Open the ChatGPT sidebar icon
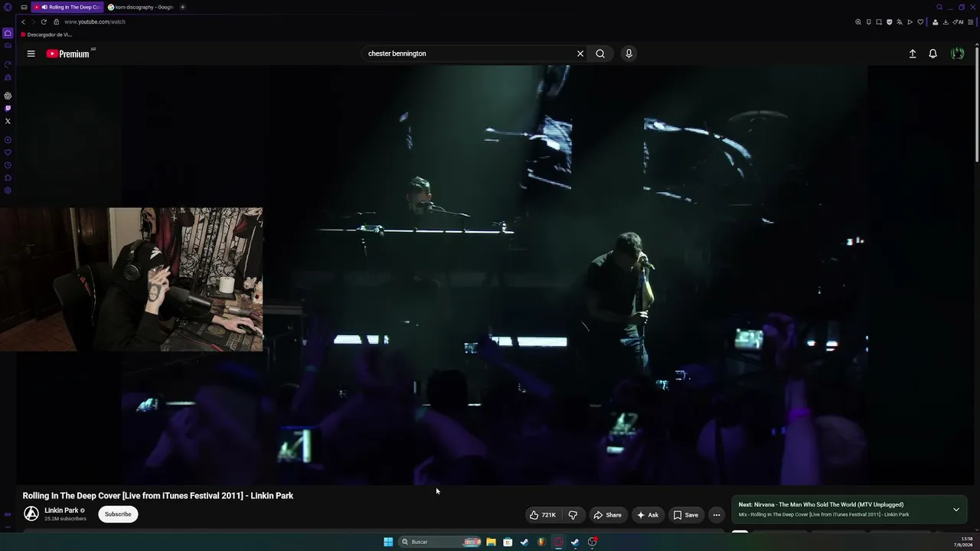This screenshot has width=980, height=551. (x=8, y=96)
